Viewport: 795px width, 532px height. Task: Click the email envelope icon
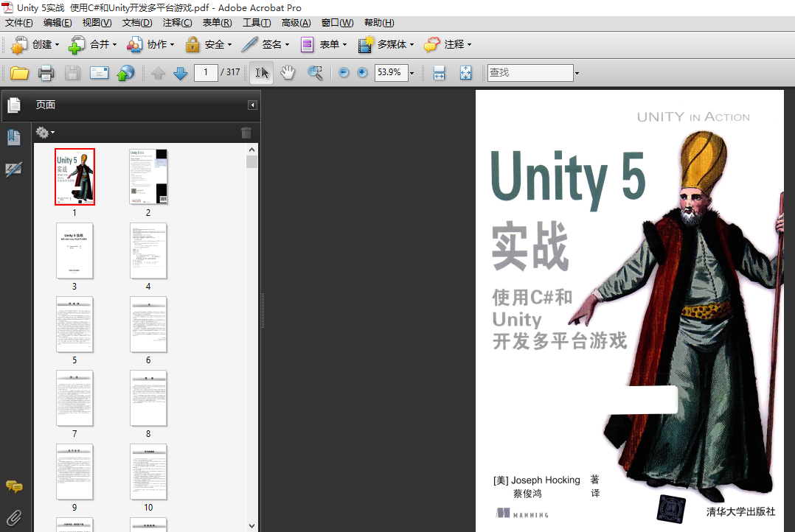[99, 73]
